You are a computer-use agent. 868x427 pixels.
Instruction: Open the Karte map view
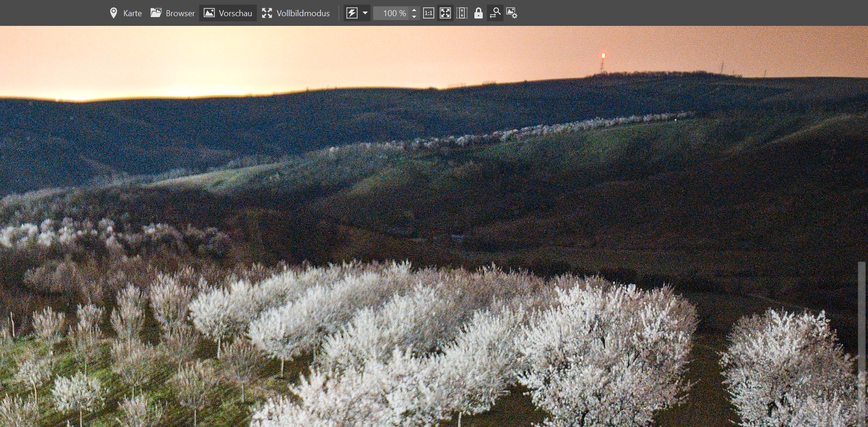click(126, 13)
